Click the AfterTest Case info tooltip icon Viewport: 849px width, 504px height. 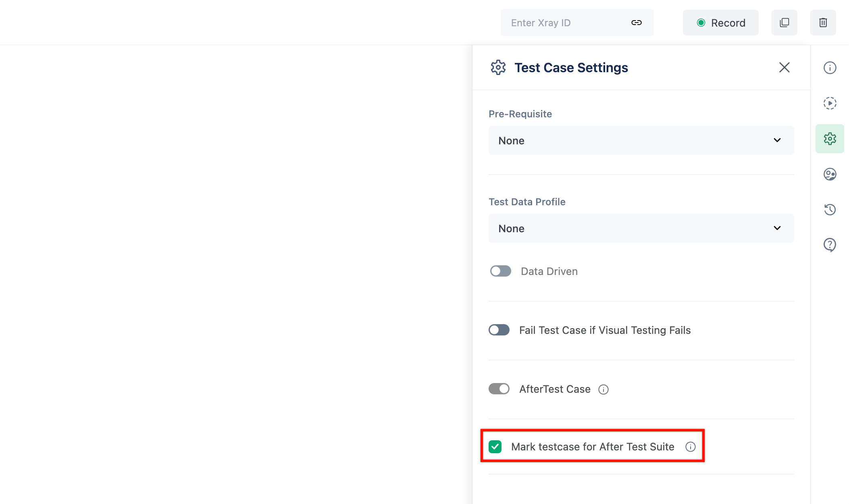point(603,389)
